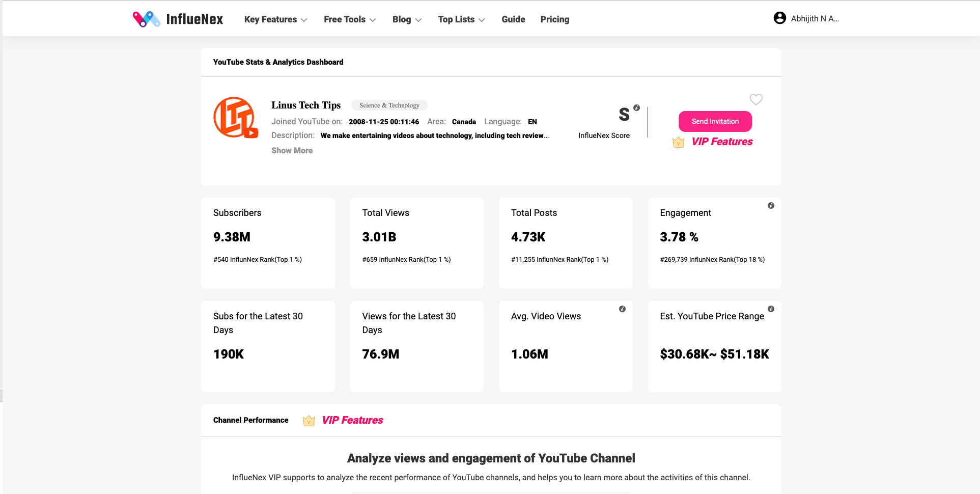Image resolution: width=980 pixels, height=494 pixels.
Task: Open the Blog dropdown menu
Action: tap(407, 19)
